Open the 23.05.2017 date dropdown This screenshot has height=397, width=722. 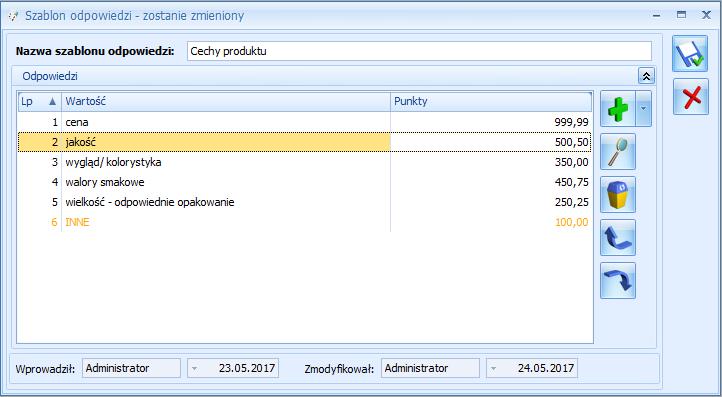(195, 368)
